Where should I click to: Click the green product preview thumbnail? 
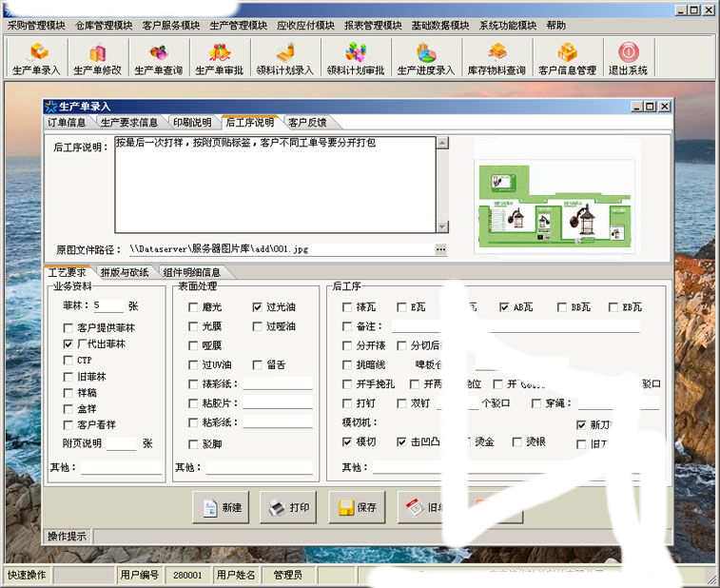555,206
